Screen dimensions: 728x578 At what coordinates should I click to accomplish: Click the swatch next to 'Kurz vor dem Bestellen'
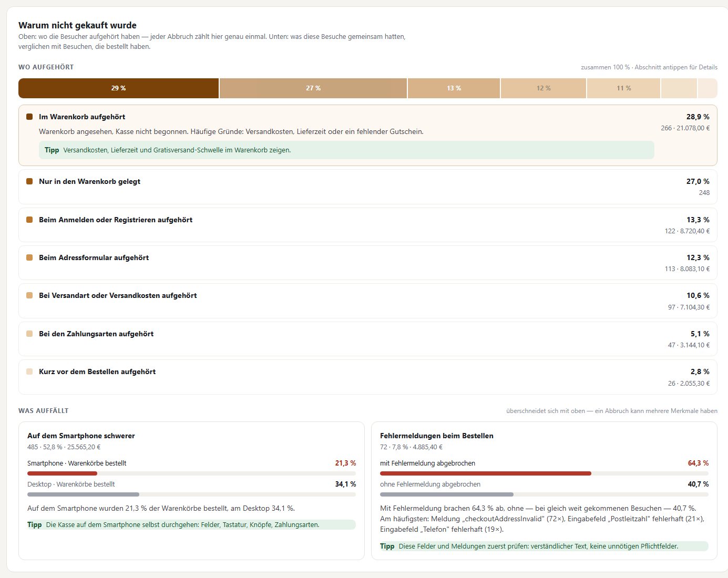pyautogui.click(x=29, y=371)
